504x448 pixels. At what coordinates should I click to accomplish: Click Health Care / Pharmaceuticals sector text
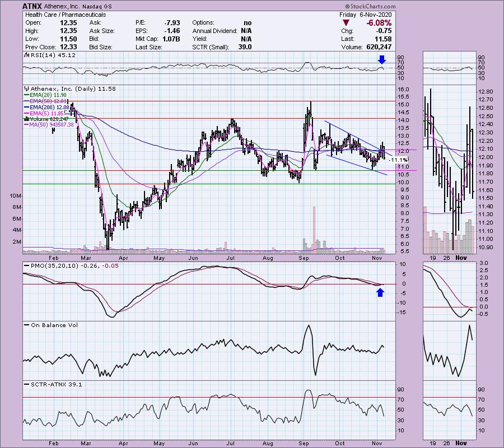66,15
